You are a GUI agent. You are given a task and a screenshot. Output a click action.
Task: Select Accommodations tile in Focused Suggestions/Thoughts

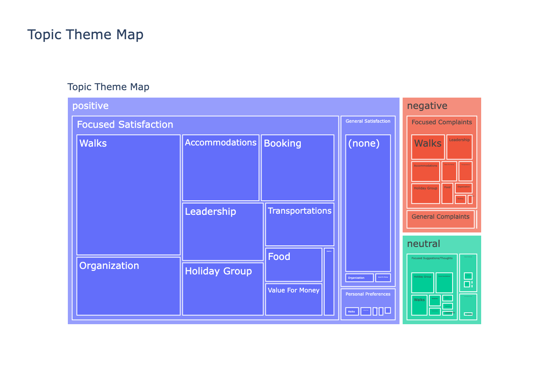(444, 283)
